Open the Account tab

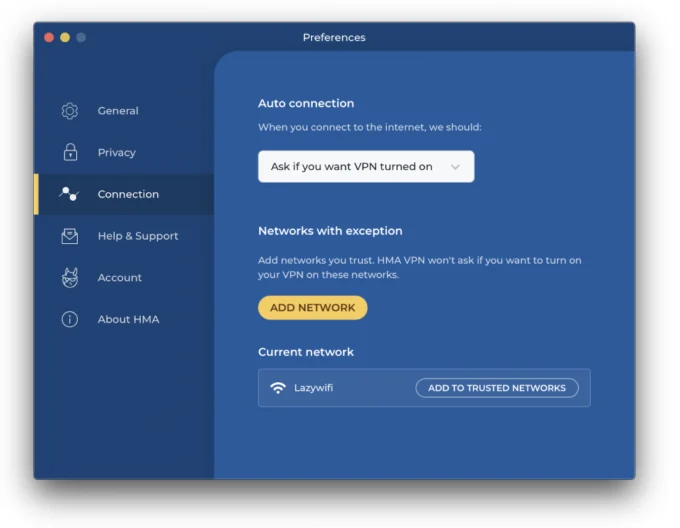point(124,277)
